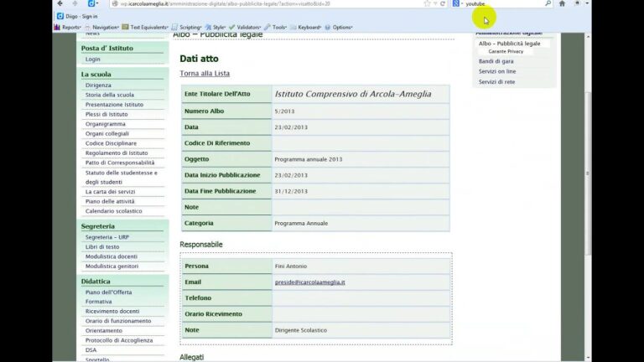The width and height of the screenshot is (644, 362).
Task: Click the address bar URL field
Action: 267,3
